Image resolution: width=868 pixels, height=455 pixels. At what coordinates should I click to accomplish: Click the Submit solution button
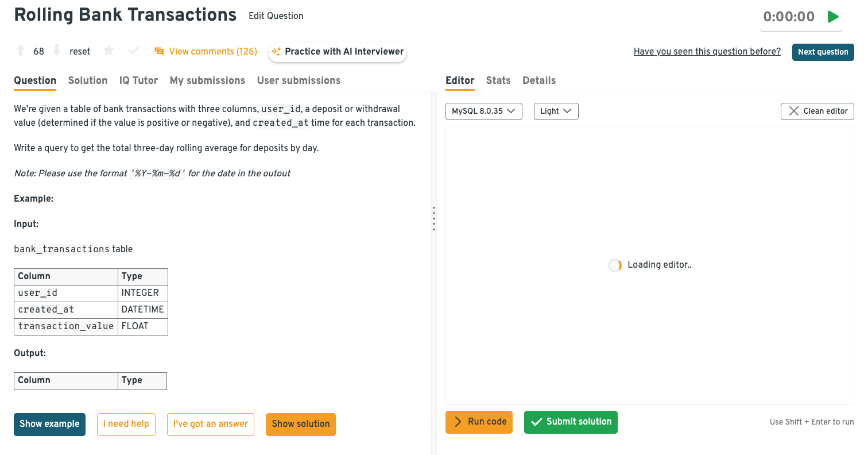pos(571,422)
